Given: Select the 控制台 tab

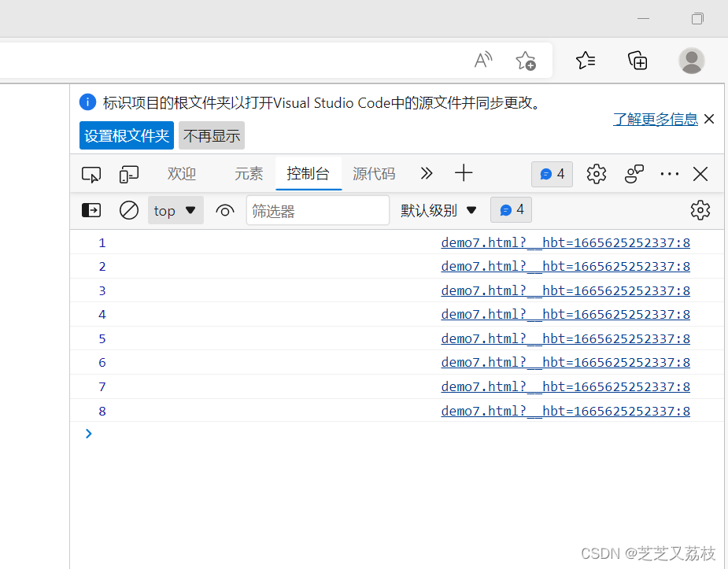Looking at the screenshot, I should click(309, 174).
